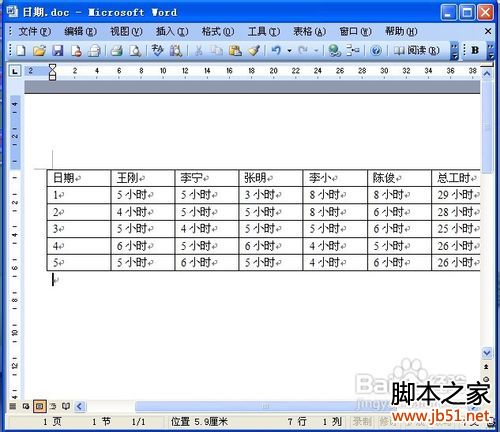Click the tab stop selector L box
Image resolution: width=500 pixels, height=432 pixels.
click(15, 71)
